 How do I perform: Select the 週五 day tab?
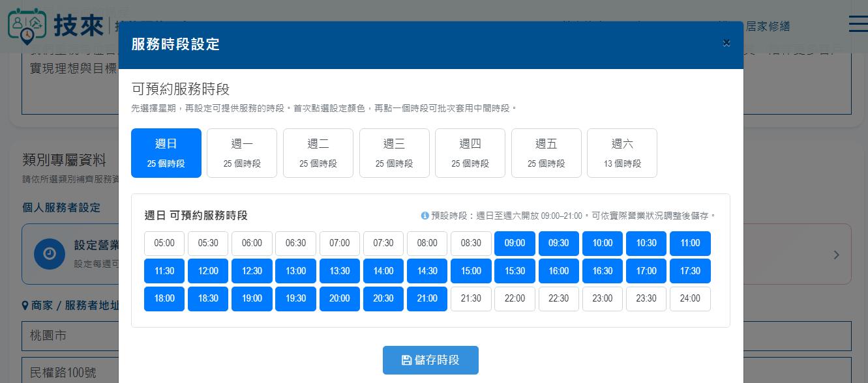coord(546,153)
